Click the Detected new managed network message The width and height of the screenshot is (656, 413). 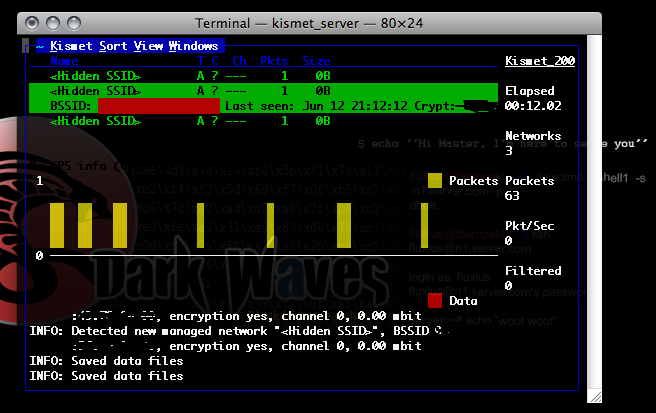pos(239,331)
